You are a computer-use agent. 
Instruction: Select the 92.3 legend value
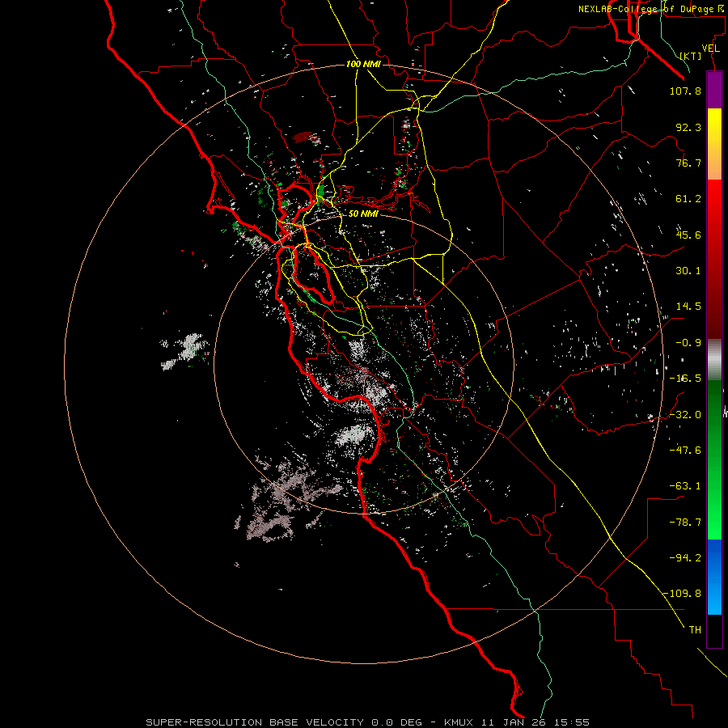pos(688,127)
